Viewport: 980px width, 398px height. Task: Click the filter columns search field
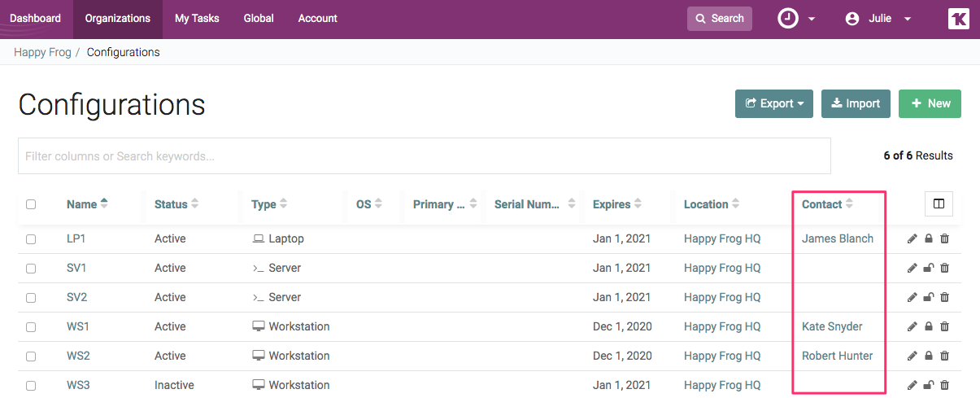[x=424, y=155]
